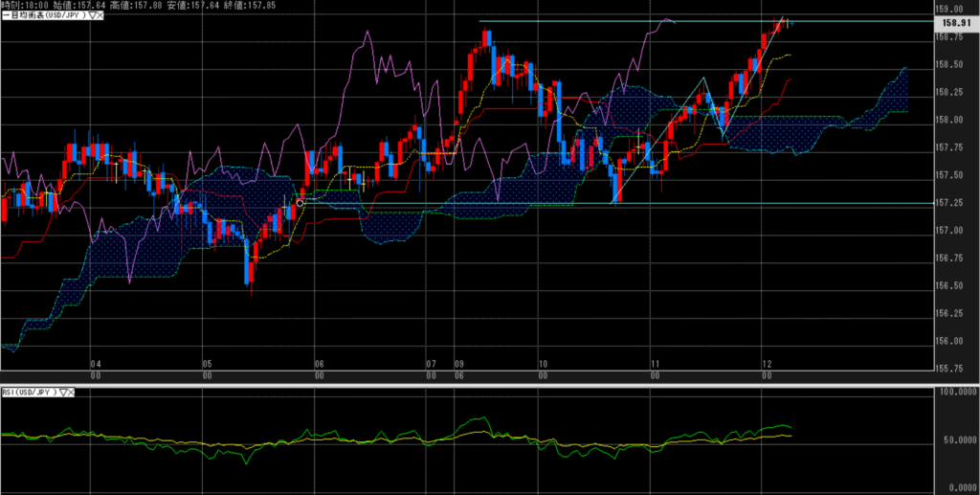Click the 10 date label on time axis
This screenshot has height=495, width=980.
pyautogui.click(x=543, y=365)
